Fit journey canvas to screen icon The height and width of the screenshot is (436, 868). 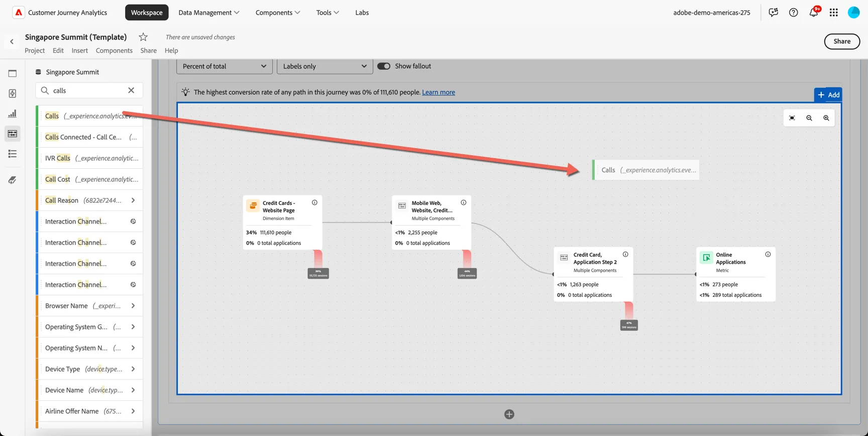[x=792, y=118]
